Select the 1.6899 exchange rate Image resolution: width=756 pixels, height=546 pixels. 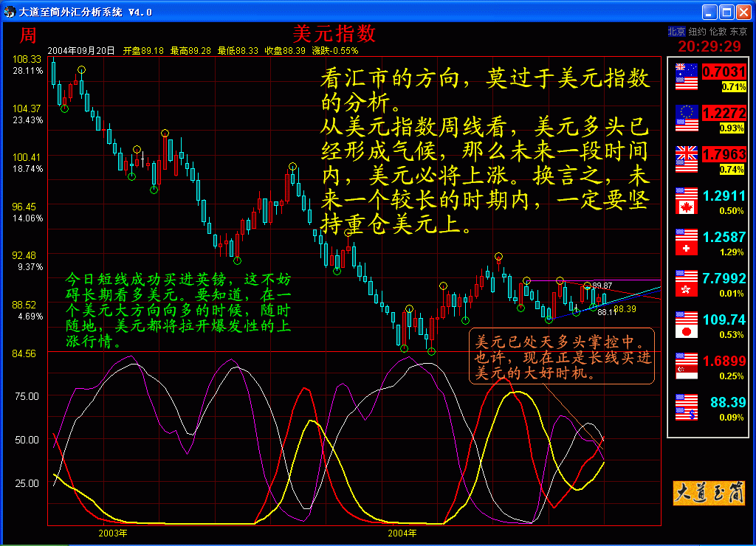724,361
